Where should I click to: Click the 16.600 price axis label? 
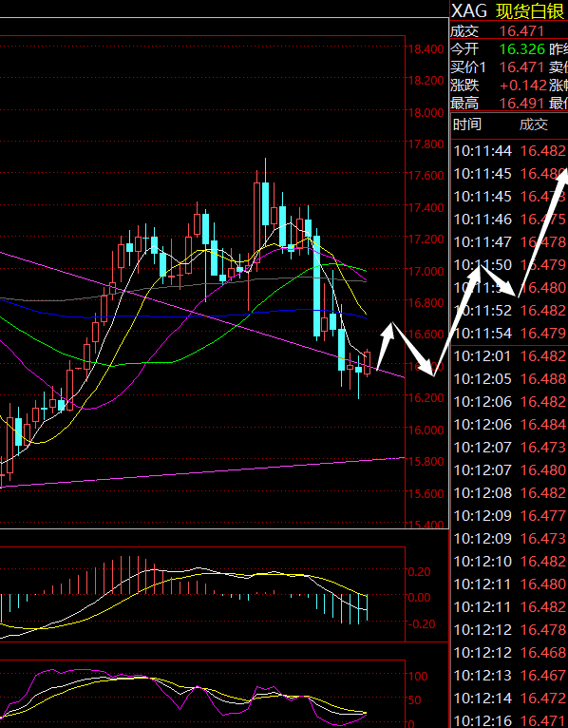426,335
